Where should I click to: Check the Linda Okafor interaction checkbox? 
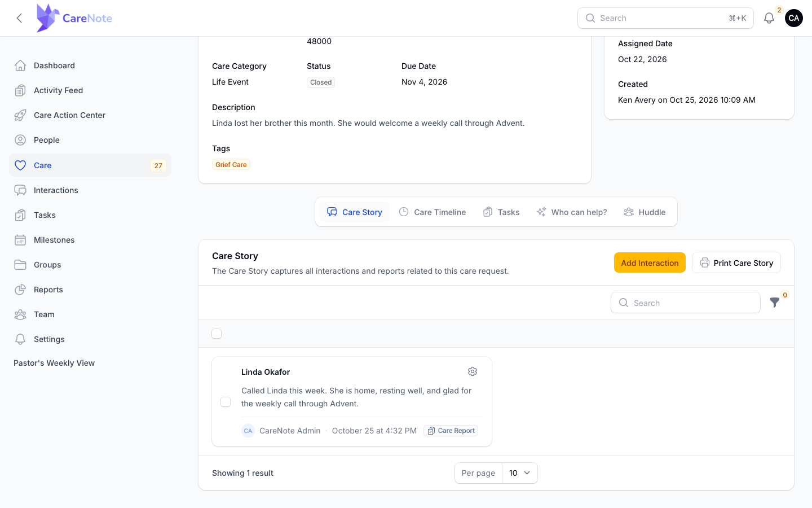pyautogui.click(x=226, y=402)
